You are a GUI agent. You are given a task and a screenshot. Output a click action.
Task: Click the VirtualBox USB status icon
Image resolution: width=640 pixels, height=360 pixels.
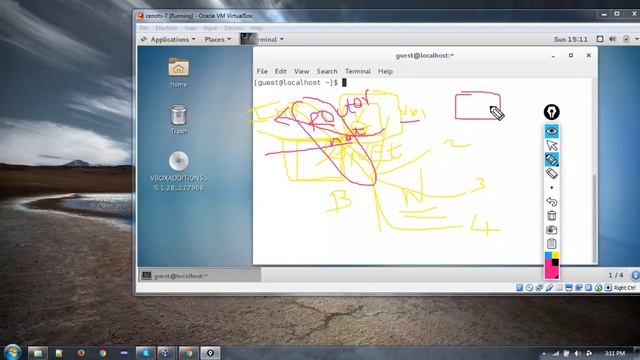[x=549, y=288]
